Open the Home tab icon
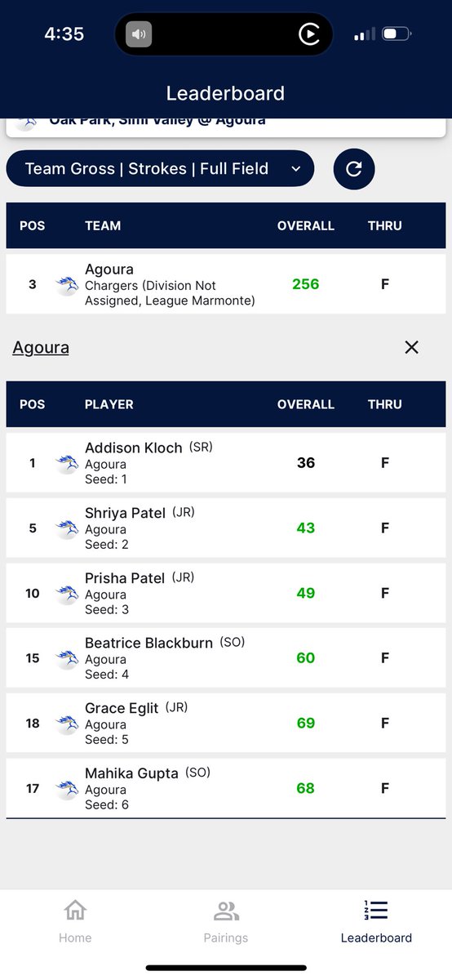Image resolution: width=452 pixels, height=980 pixels. click(x=75, y=911)
